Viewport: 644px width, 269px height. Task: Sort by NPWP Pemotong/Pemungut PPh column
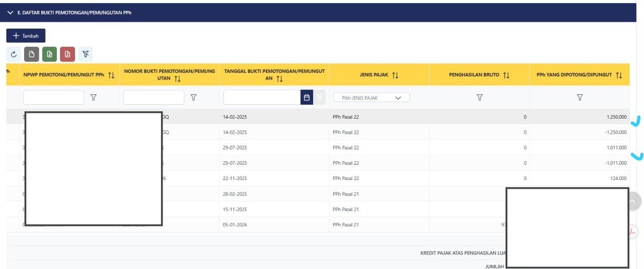111,75
